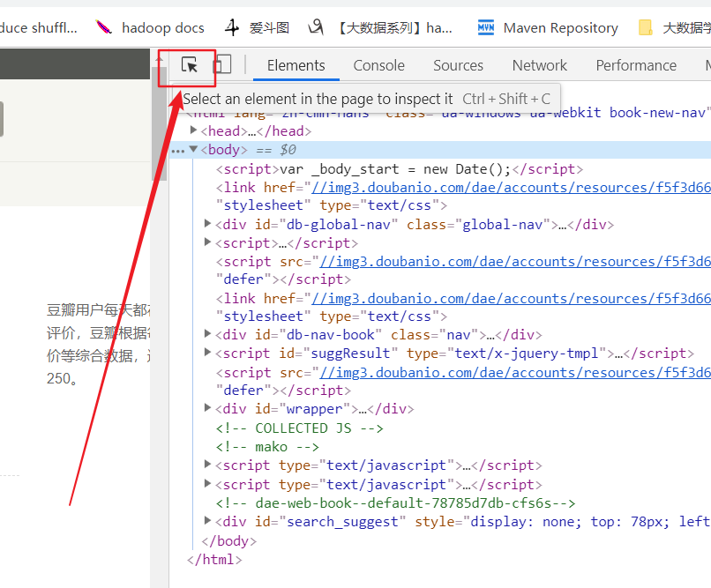Expand the db-nav-book div node

click(207, 334)
